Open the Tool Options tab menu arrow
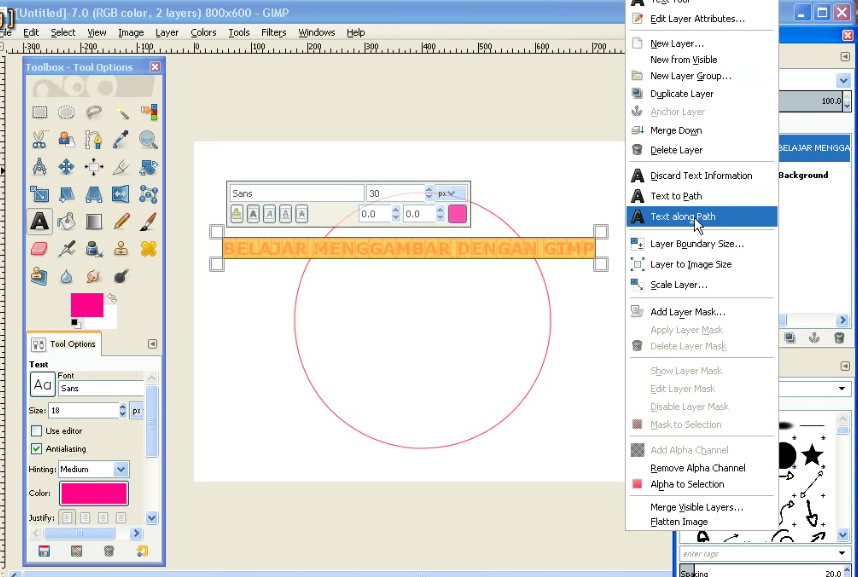The image size is (858, 577). click(x=152, y=344)
